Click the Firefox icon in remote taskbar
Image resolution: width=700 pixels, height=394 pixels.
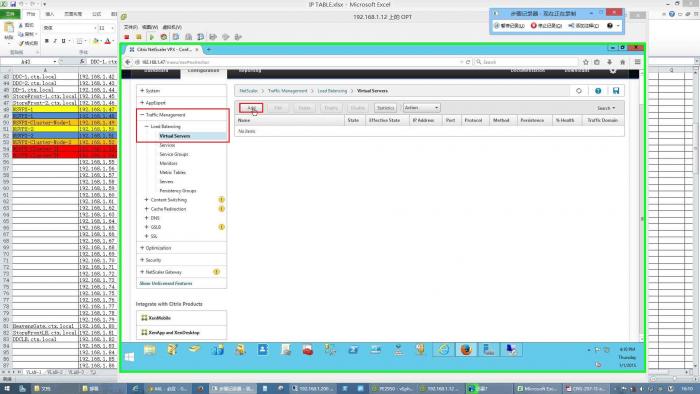click(466, 350)
